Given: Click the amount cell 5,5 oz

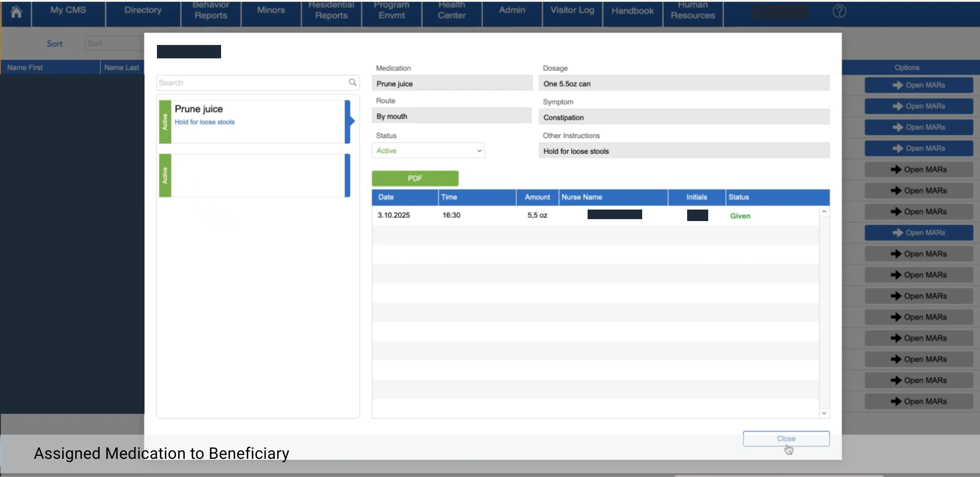Looking at the screenshot, I should (x=537, y=215).
